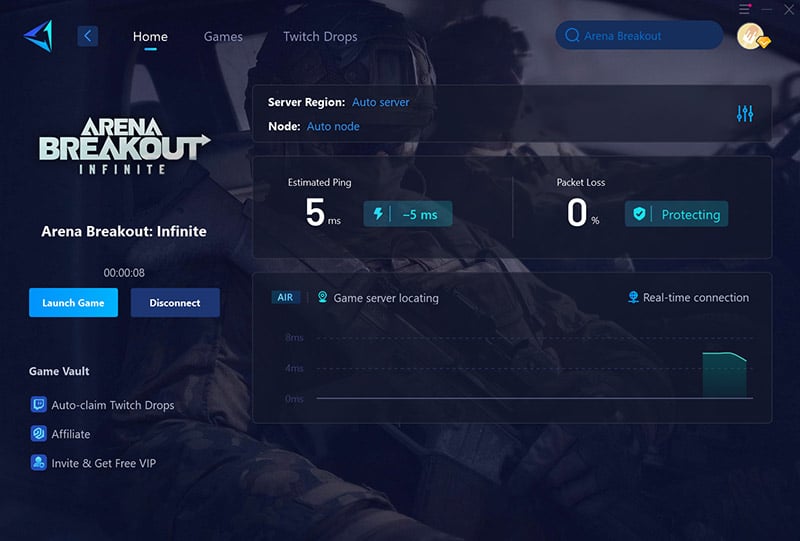Viewport: 800px width, 541px height.
Task: Select the Arena Breakout: Infinite title
Action: click(x=124, y=232)
